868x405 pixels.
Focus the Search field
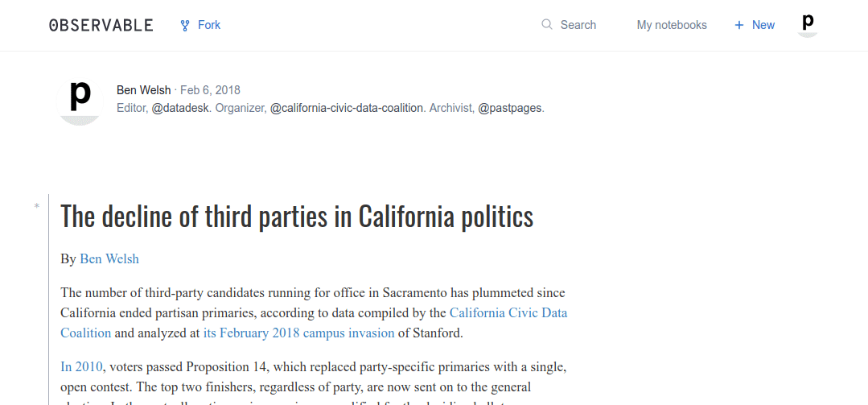pos(569,25)
